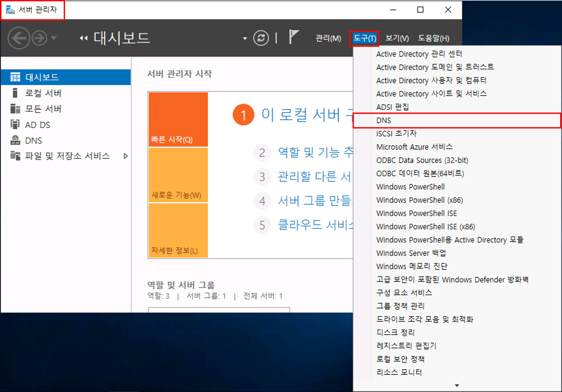Select the DNS role icon in sidebar
Screen dimensions: 562x392
coord(15,140)
